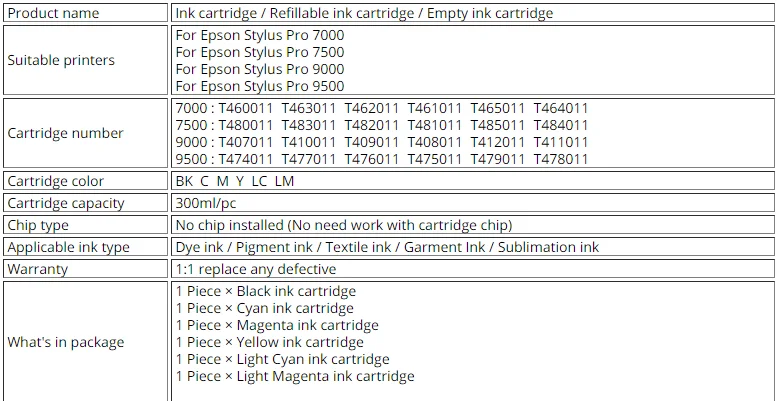Click '1 Piece × Black ink cartridge' line
This screenshot has width=777, height=401.
265,291
